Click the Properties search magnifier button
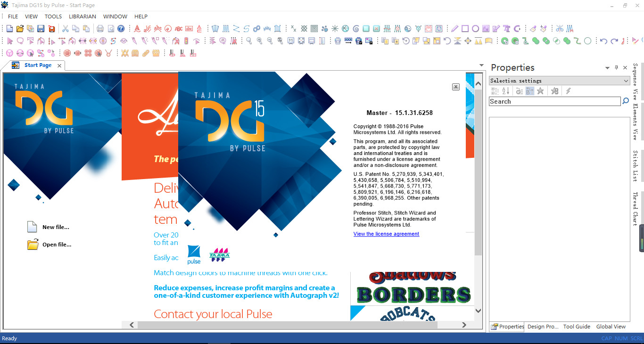The width and height of the screenshot is (644, 344). [626, 101]
